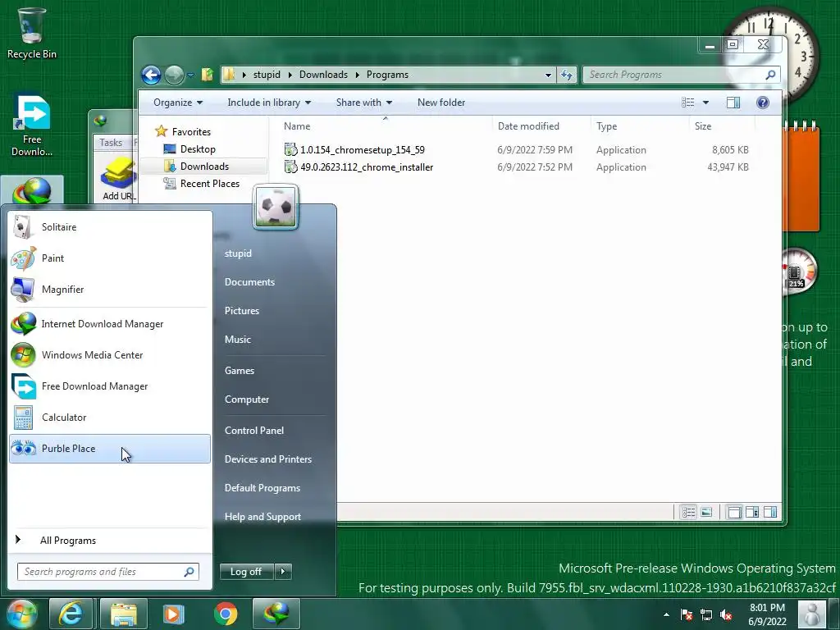Open recent pages dropdown beside Forward button
Viewport: 840px width, 630px height.
coord(190,75)
